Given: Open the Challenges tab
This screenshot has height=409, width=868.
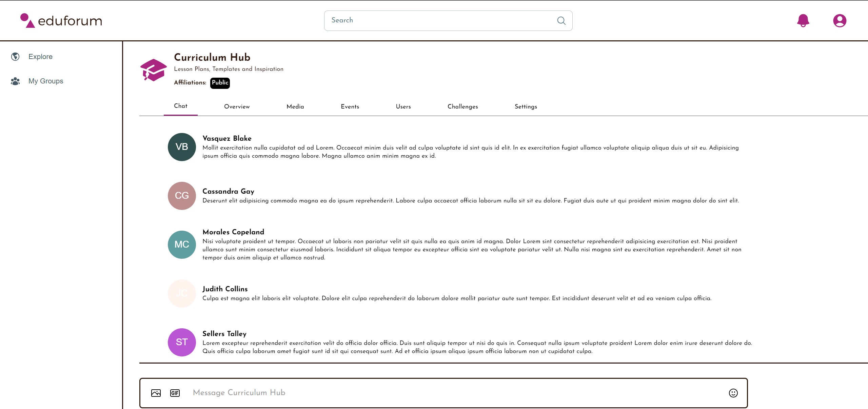Looking at the screenshot, I should tap(462, 106).
